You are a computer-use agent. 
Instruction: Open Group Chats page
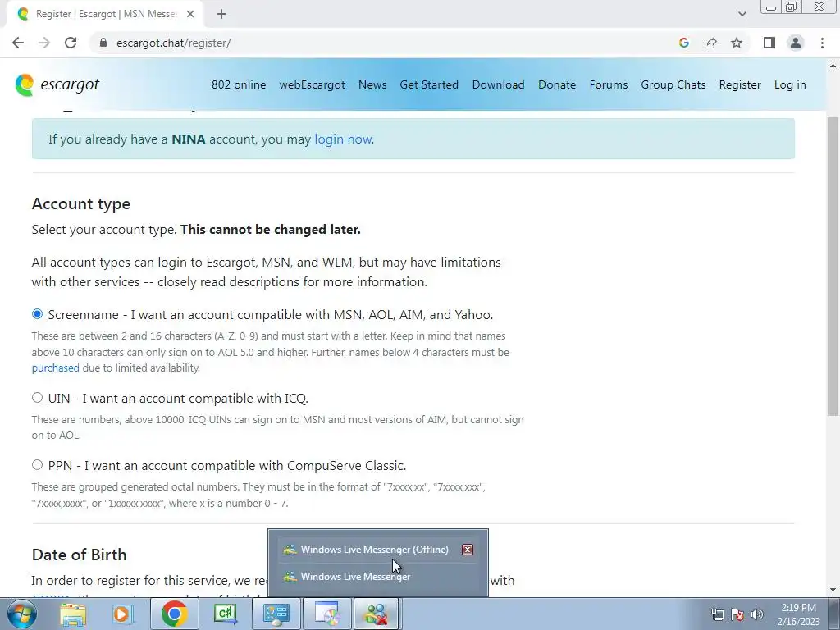coord(673,84)
